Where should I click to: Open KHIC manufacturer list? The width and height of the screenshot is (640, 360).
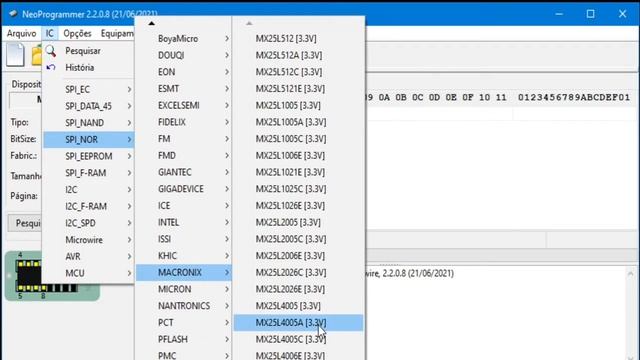tap(184, 256)
